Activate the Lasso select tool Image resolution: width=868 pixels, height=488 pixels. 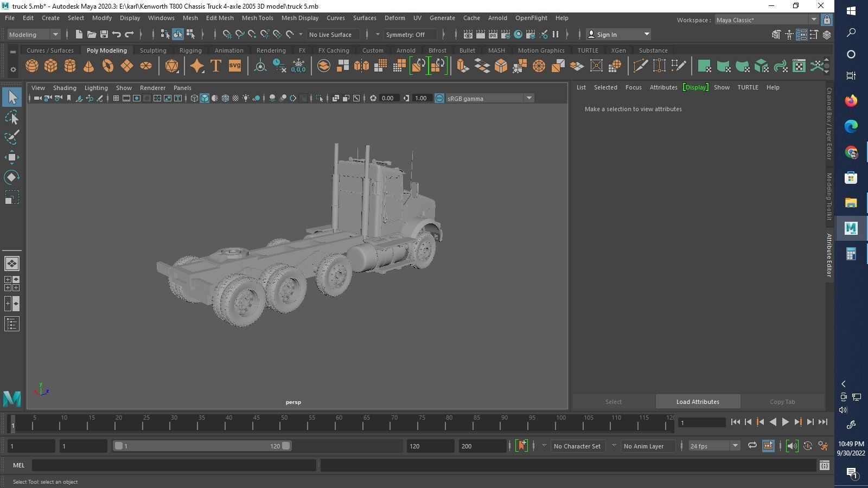[x=12, y=118]
